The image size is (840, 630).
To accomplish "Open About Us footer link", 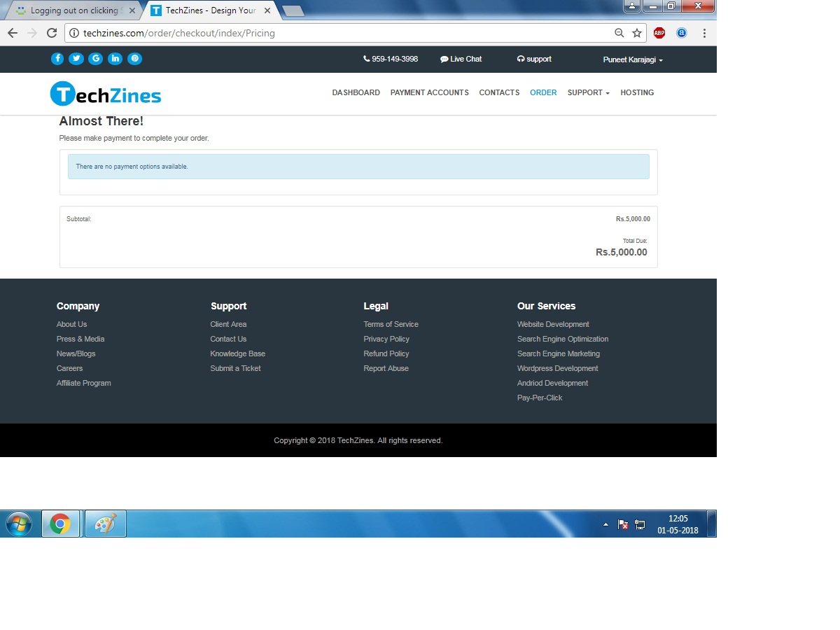I will [x=72, y=324].
